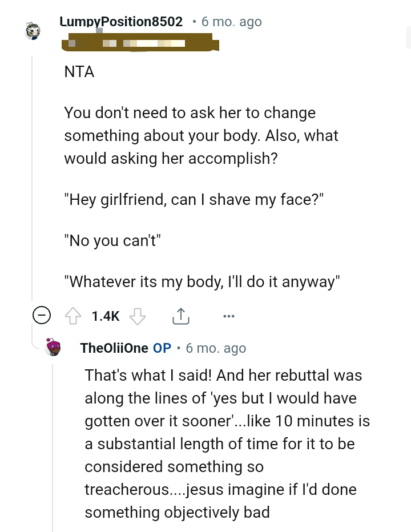This screenshot has height=532, width=411.
Task: Click the share icon below the NTA comment
Action: click(x=181, y=315)
